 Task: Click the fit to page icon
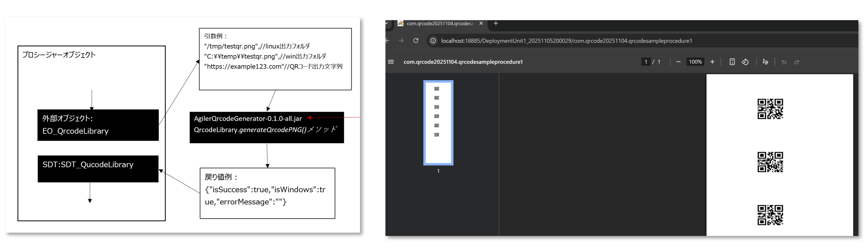[x=732, y=62]
